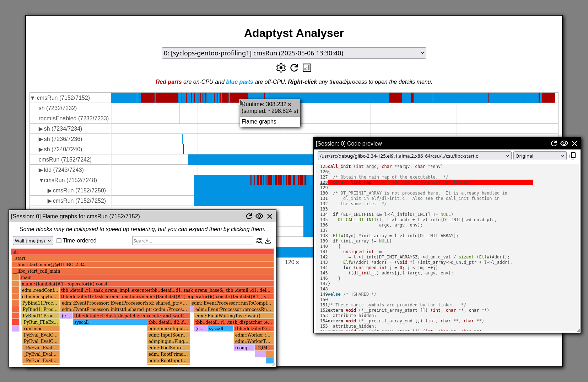
Task: Click the edm::cmspybi... flame block
Action: click(40, 296)
